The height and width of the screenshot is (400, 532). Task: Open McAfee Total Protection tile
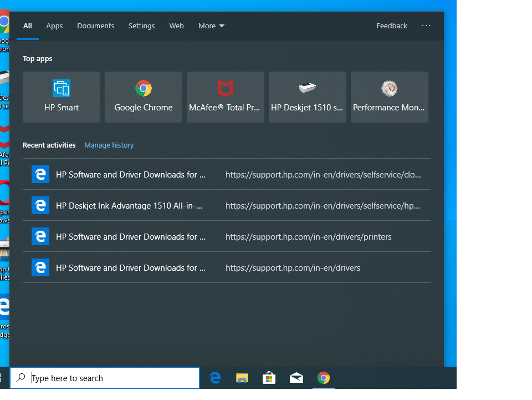click(x=226, y=97)
